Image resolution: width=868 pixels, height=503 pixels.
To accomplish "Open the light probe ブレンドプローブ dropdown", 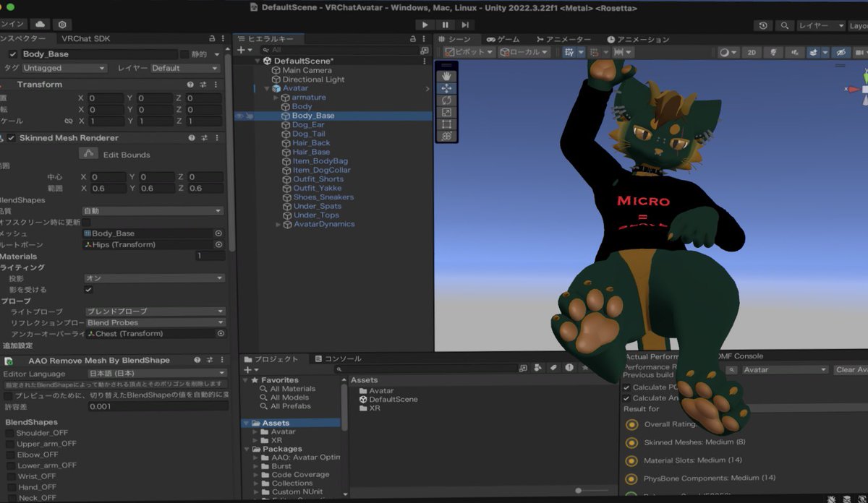I will (154, 311).
